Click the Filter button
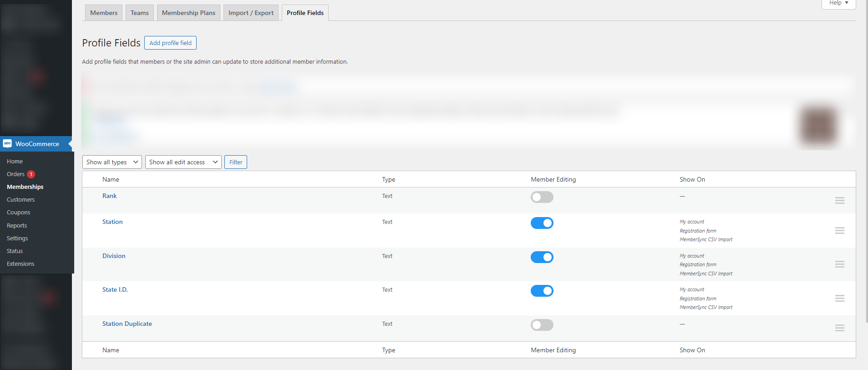 [236, 162]
